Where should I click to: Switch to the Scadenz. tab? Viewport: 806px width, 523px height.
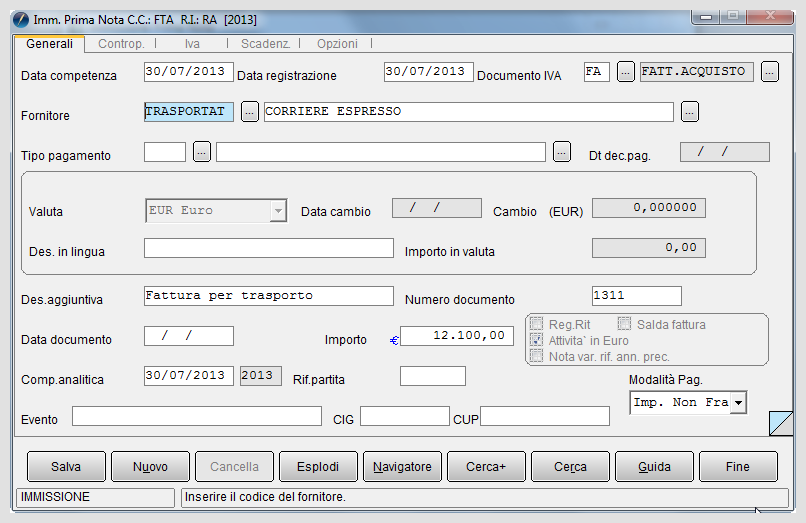pos(265,44)
